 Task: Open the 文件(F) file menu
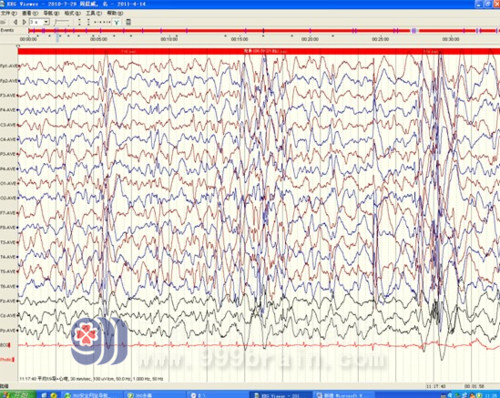(x=9, y=13)
